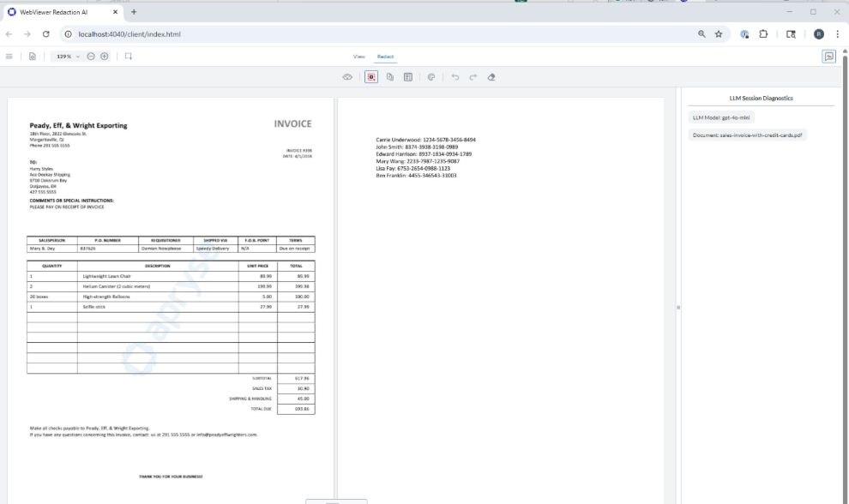Go forward with the browser forward arrow

point(27,34)
